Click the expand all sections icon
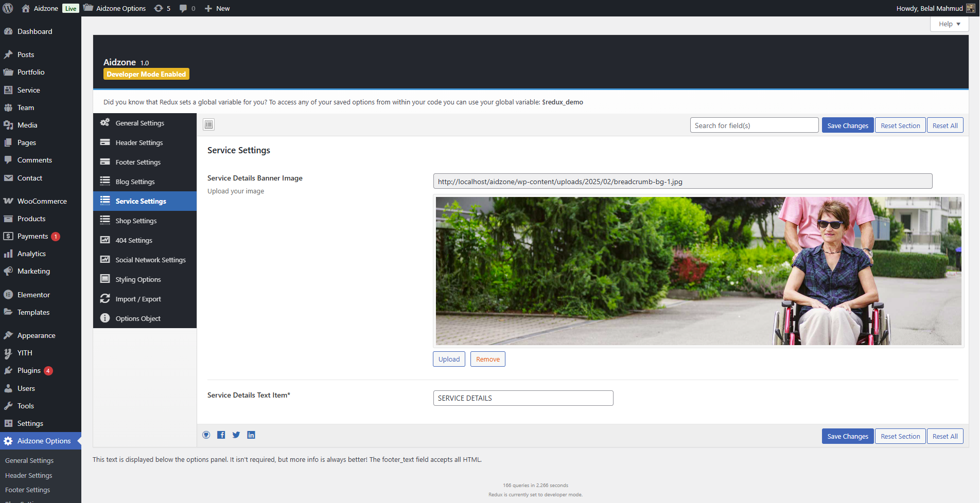This screenshot has width=980, height=503. pyautogui.click(x=208, y=124)
